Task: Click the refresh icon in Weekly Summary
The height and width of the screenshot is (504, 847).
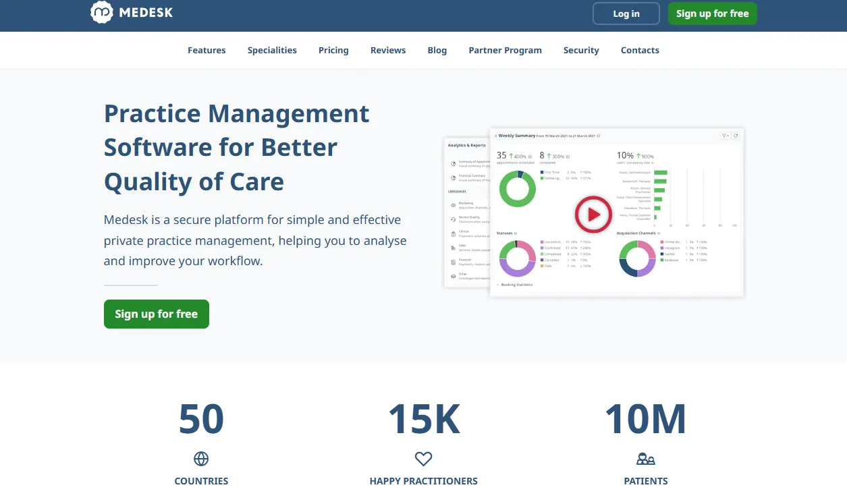Action: pyautogui.click(x=736, y=136)
